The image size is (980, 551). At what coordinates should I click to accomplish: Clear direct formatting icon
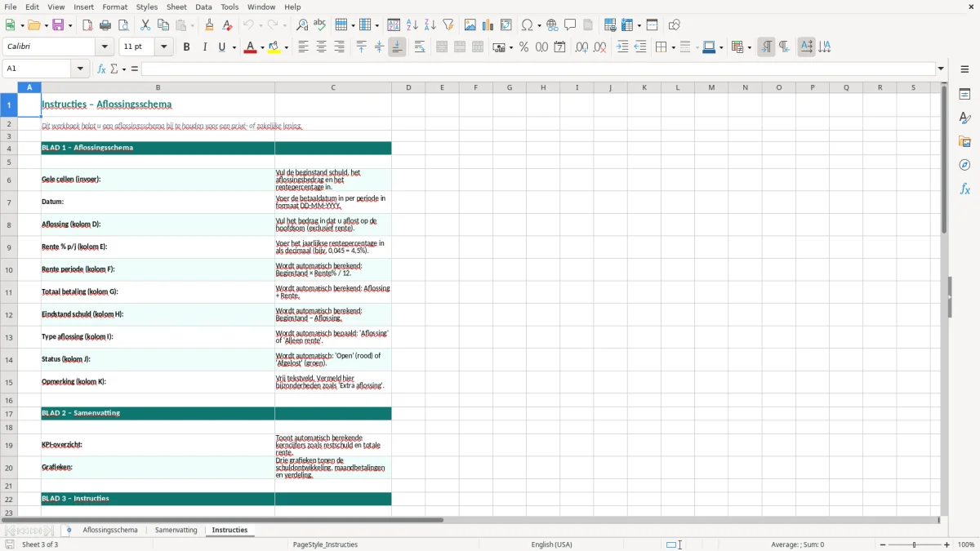(227, 25)
